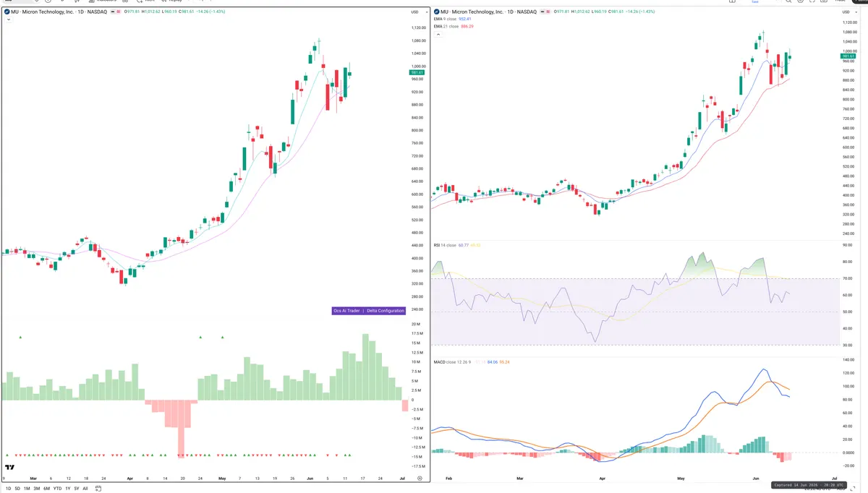Click Ocs Ai Trader Delta Configuration label
This screenshot has height=493, width=868.
coord(368,311)
